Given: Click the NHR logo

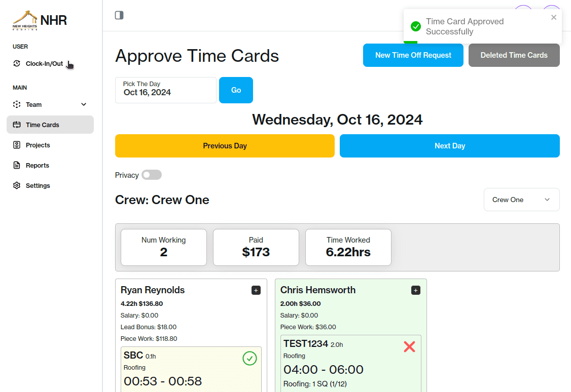Looking at the screenshot, I should [x=40, y=20].
